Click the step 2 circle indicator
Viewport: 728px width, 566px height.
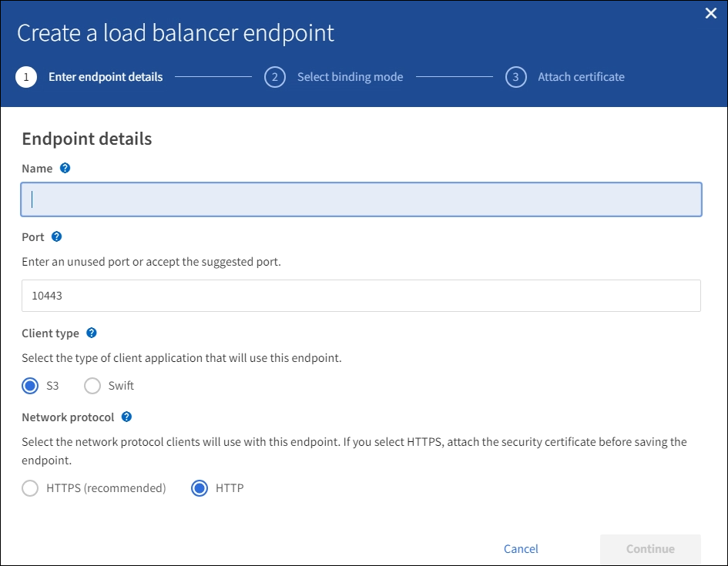(x=274, y=77)
